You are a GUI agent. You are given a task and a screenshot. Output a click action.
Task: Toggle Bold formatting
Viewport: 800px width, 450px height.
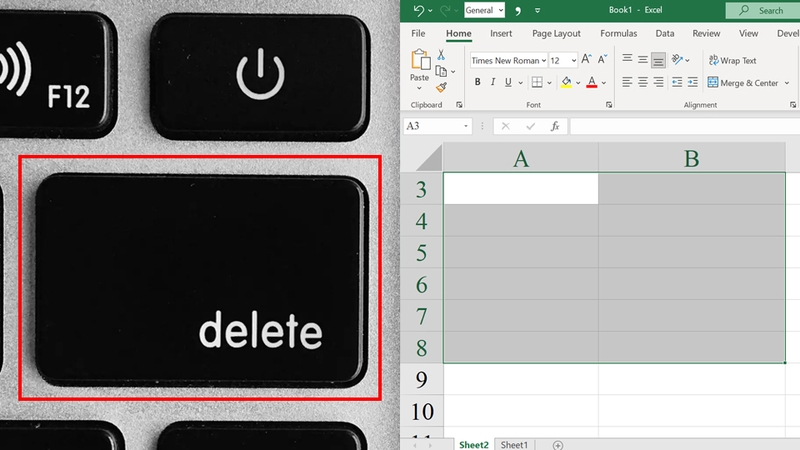coord(478,82)
